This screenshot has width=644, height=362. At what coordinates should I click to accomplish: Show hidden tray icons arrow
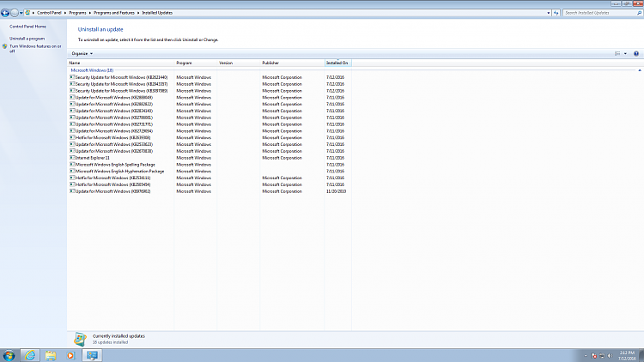coord(586,356)
